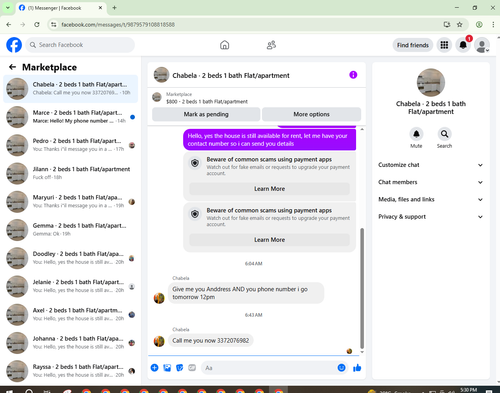Open the Pedro conversation in the list

tap(70, 145)
